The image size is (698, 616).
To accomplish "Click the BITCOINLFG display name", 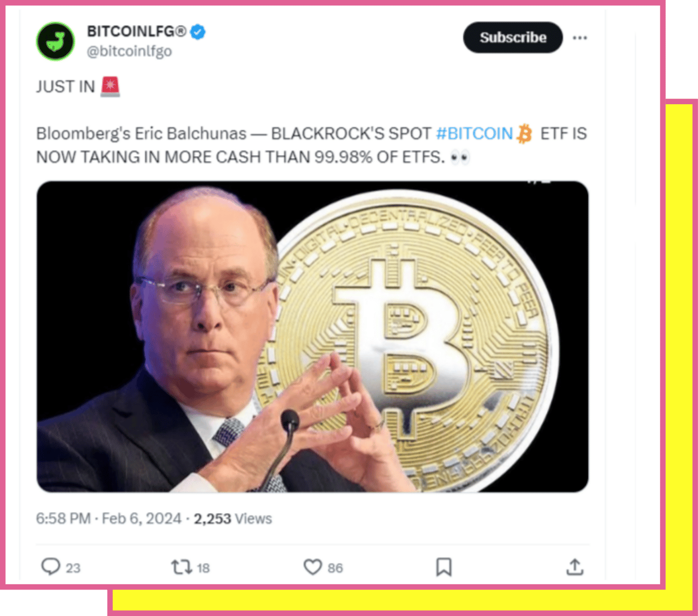I will point(137,32).
